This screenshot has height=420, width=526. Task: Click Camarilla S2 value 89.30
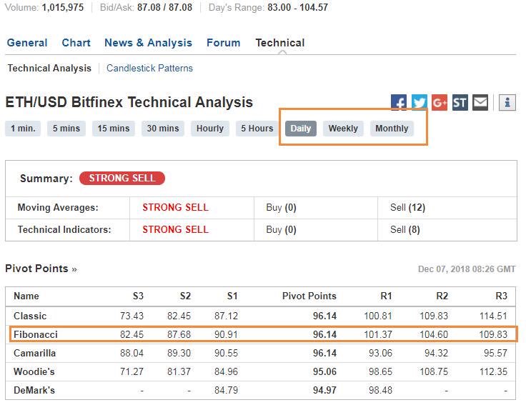pyautogui.click(x=179, y=353)
